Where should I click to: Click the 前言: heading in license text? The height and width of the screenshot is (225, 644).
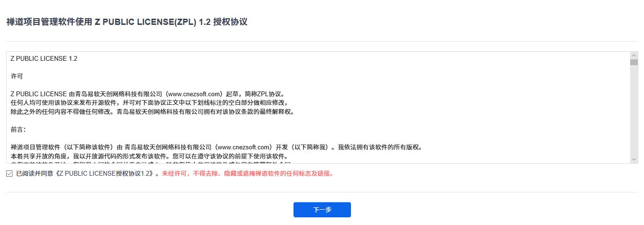[x=18, y=129]
